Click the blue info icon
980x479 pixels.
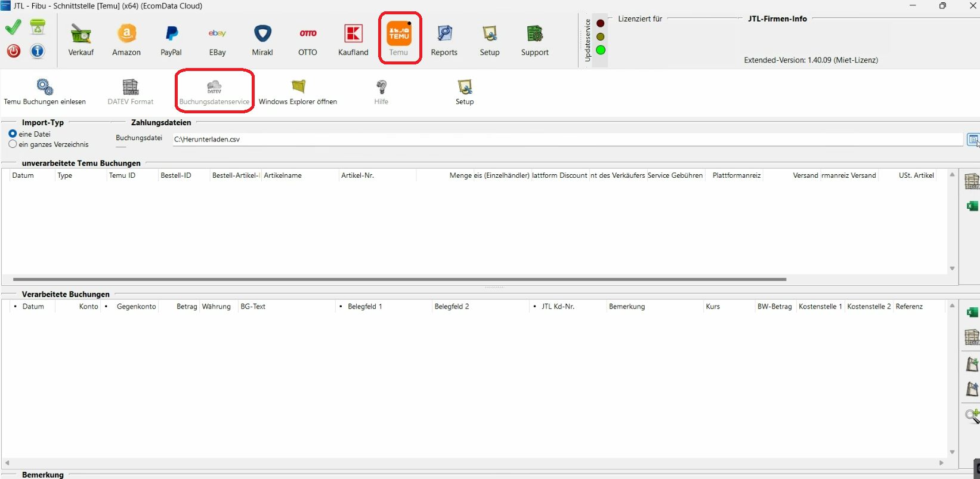[38, 51]
